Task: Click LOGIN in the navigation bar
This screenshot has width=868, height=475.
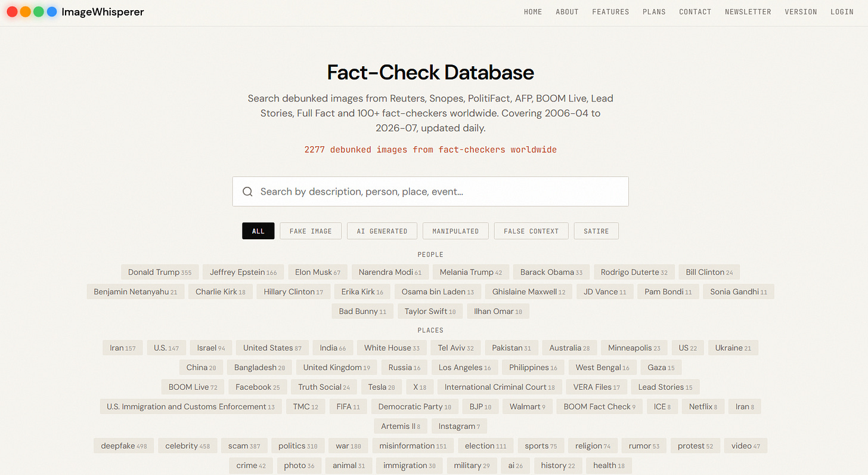Action: pyautogui.click(x=842, y=12)
